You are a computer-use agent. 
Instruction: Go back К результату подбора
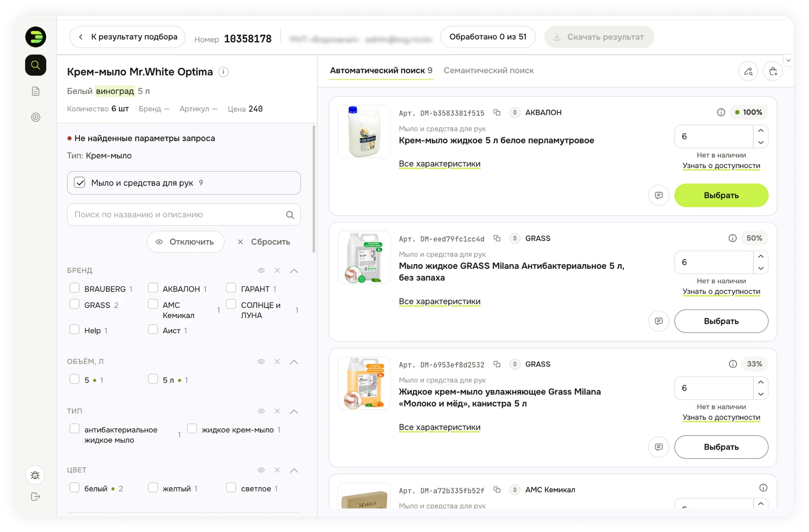tap(127, 37)
